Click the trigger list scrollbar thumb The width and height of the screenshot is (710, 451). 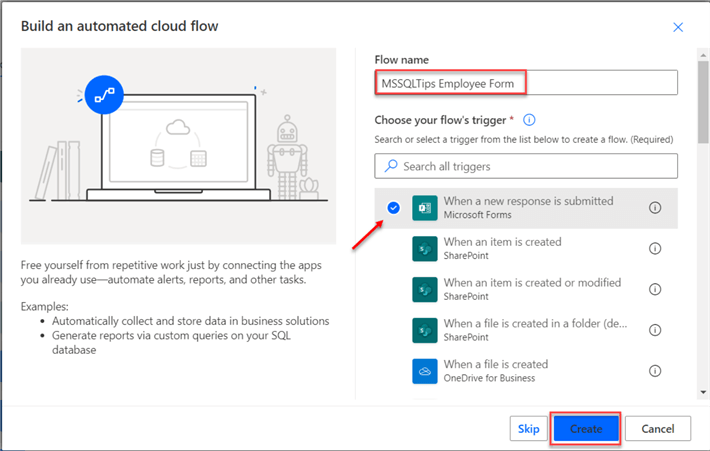pos(703,102)
